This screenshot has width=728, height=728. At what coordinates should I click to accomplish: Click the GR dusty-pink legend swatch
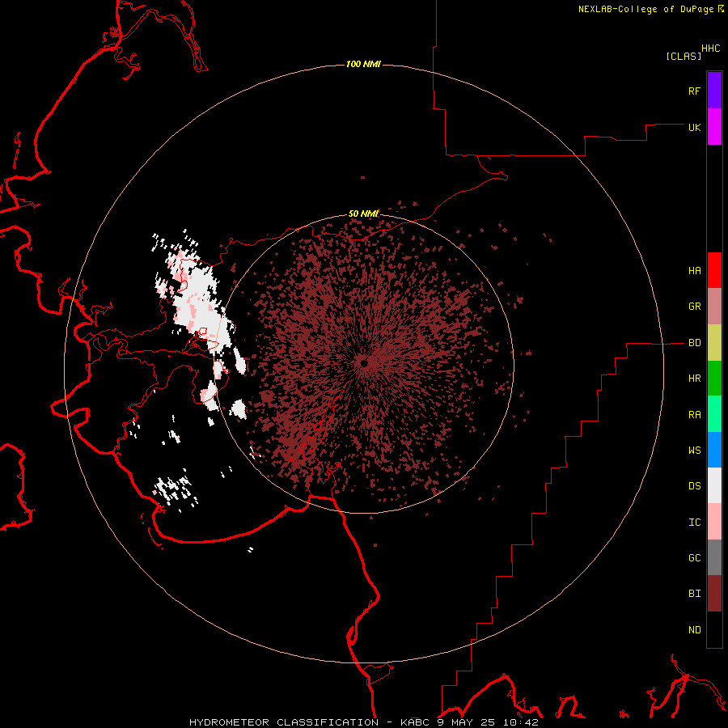714,307
